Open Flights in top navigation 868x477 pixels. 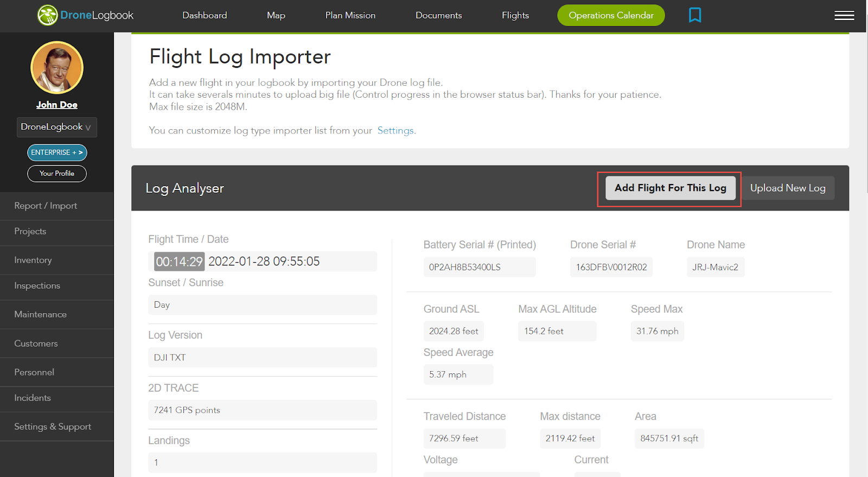point(515,15)
